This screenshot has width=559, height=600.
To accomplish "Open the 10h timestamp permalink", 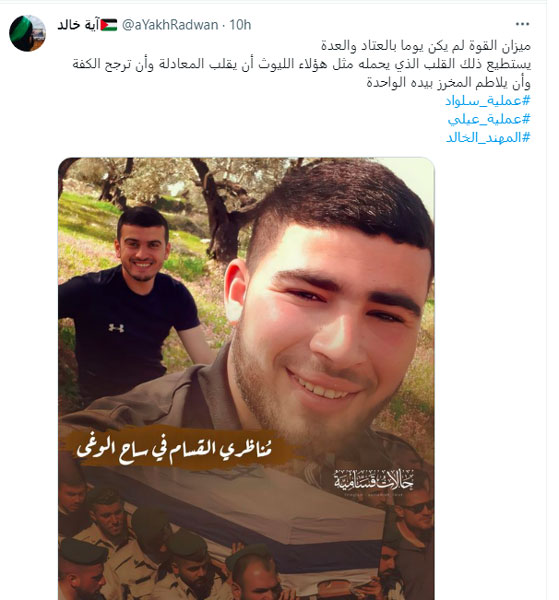I will click(x=240, y=25).
